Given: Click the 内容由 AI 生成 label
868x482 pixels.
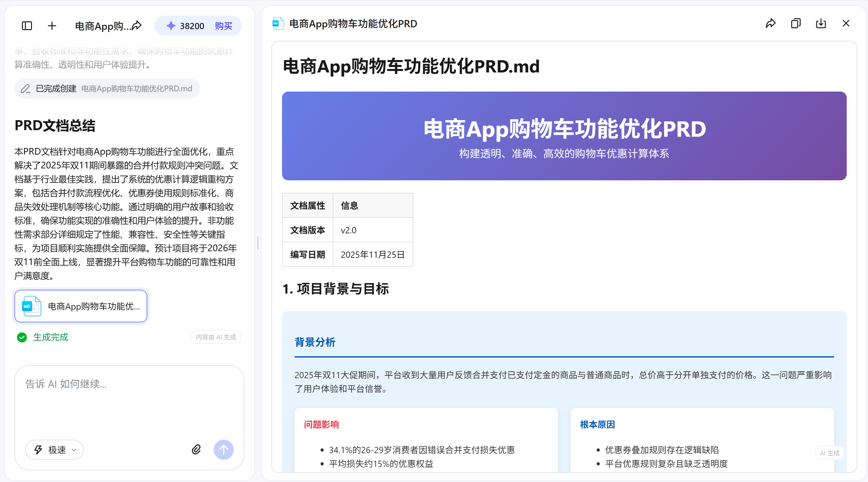Looking at the screenshot, I should point(216,337).
